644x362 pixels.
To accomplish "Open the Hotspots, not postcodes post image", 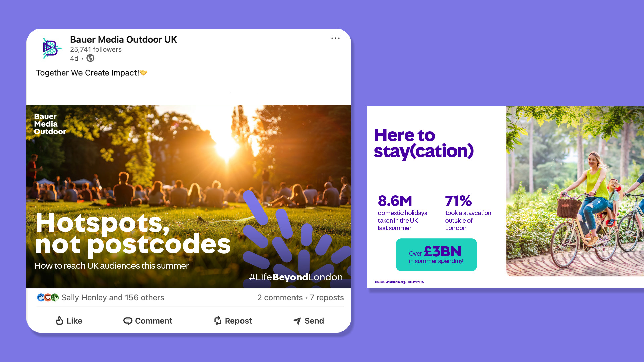I will pyautogui.click(x=189, y=197).
